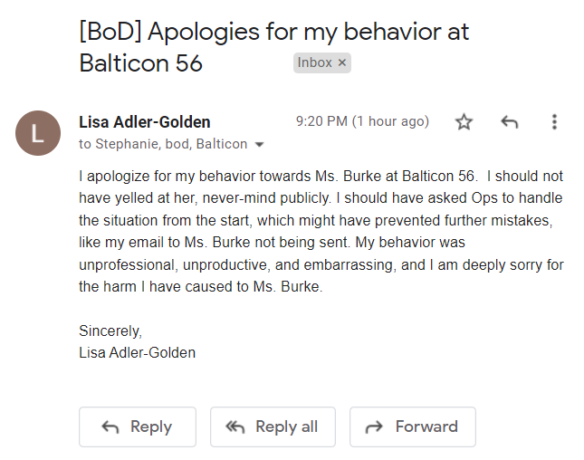Click the Lisa Adler-Golden signature text

click(x=137, y=353)
